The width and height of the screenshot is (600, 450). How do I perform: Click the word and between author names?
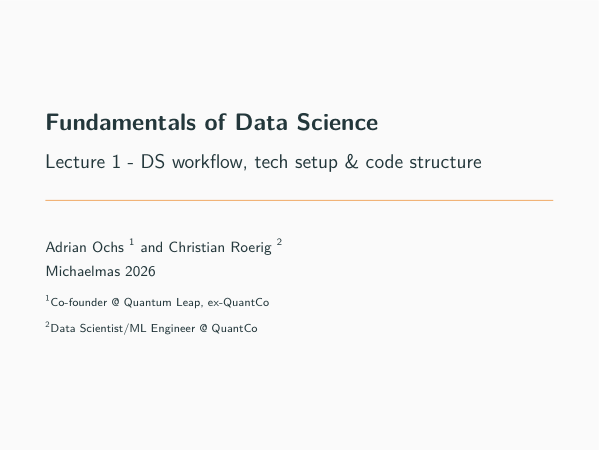(152, 248)
